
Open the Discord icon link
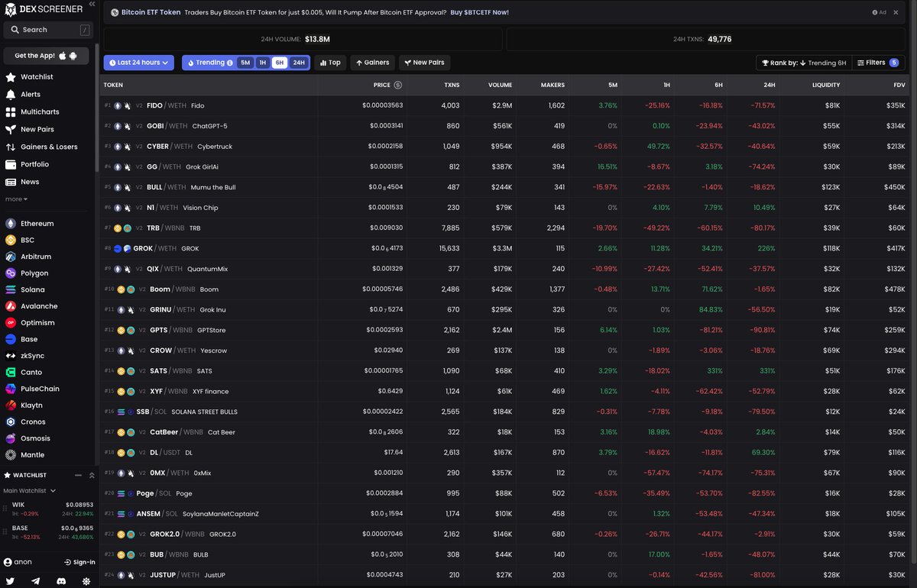pos(61,581)
